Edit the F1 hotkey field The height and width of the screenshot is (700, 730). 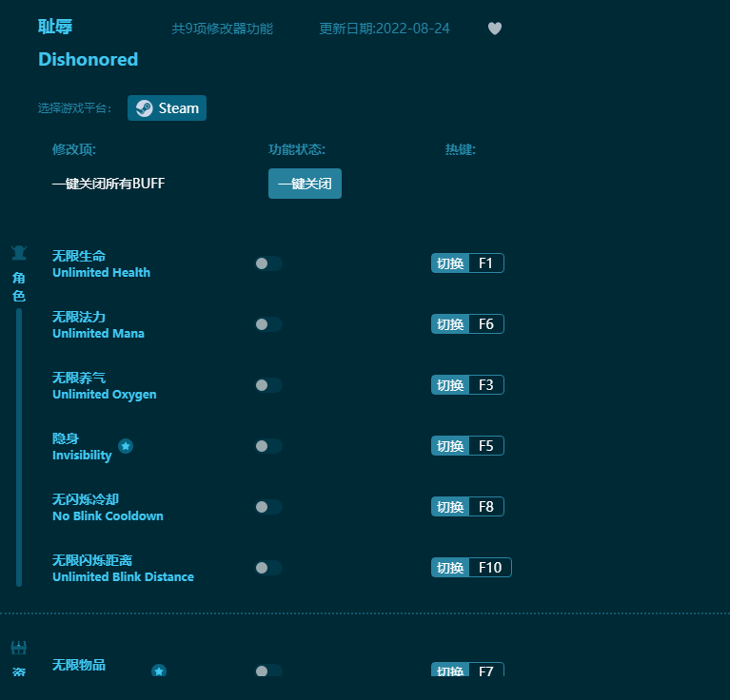point(486,263)
